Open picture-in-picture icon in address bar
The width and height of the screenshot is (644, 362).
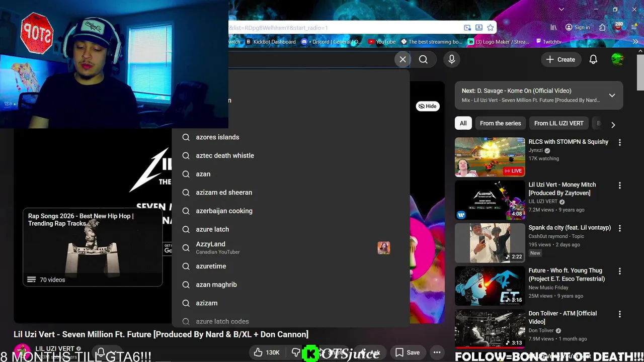467,28
